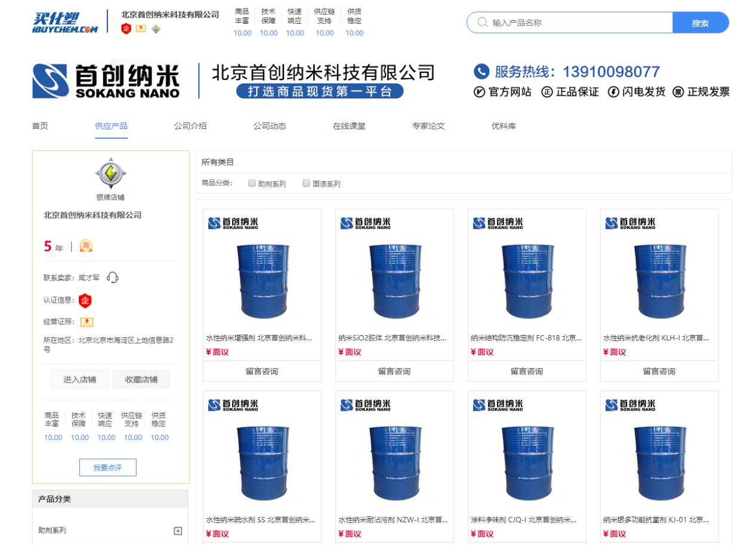This screenshot has height=545, width=756.
Task: Click the phone icon beside the service hotline
Action: (x=482, y=72)
